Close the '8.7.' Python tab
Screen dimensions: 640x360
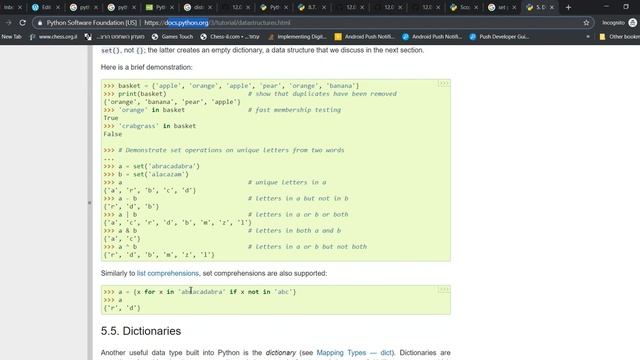point(324,7)
